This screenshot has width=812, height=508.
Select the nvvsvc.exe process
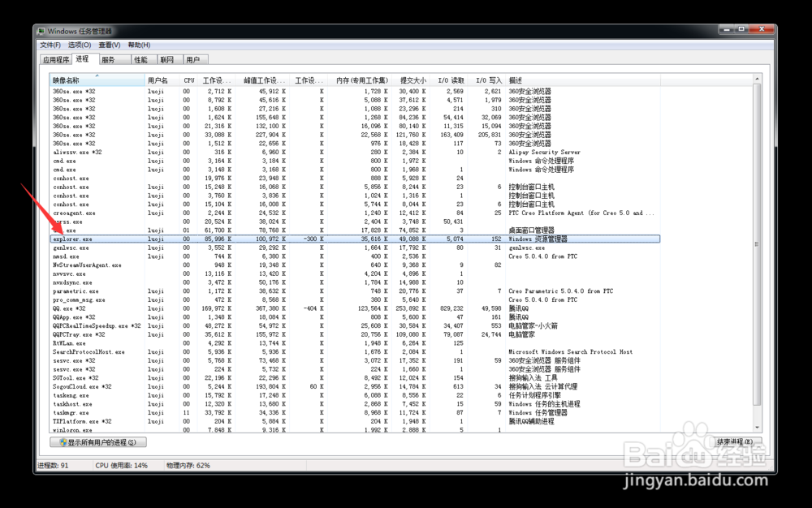coord(69,273)
